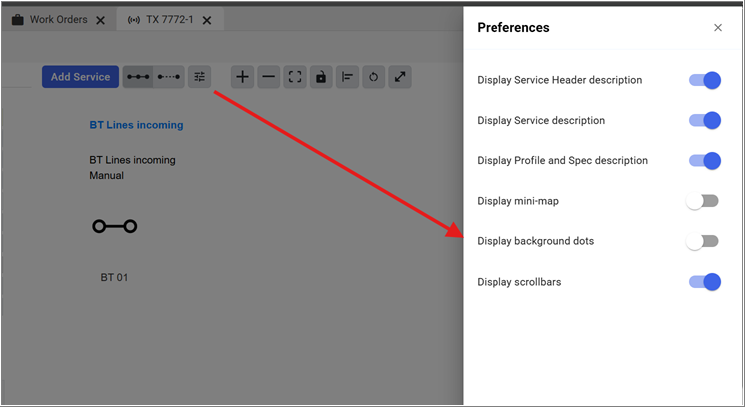Select the dashed line connection mode icon

[169, 77]
